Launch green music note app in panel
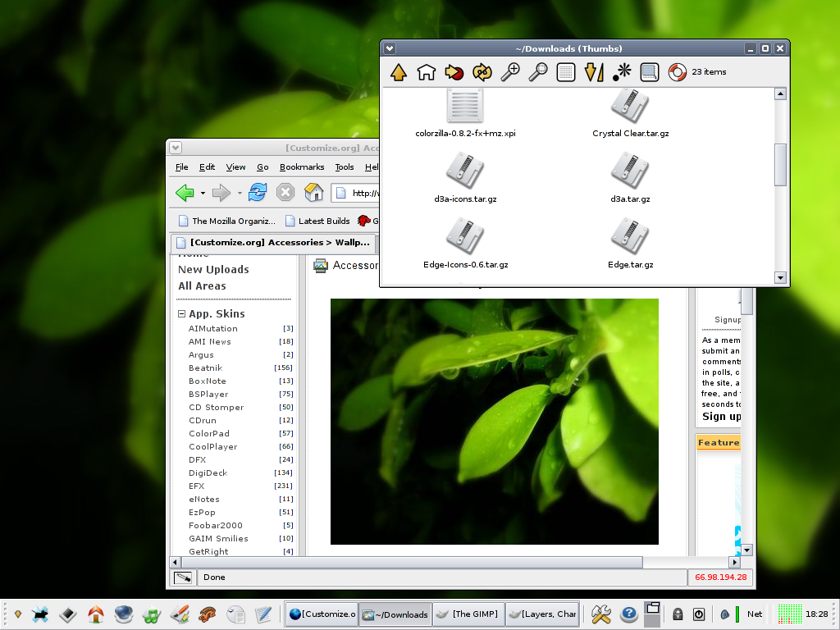The image size is (840, 630). [152, 614]
